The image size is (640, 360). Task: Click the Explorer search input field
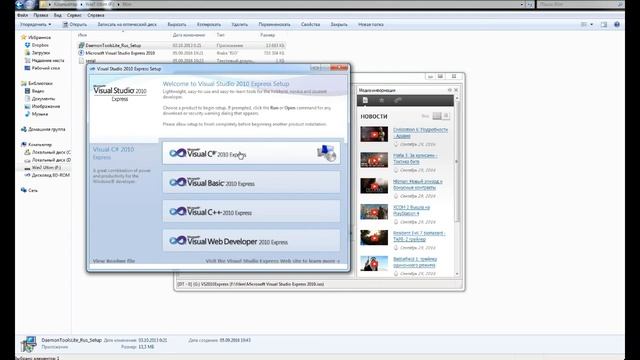578,4
